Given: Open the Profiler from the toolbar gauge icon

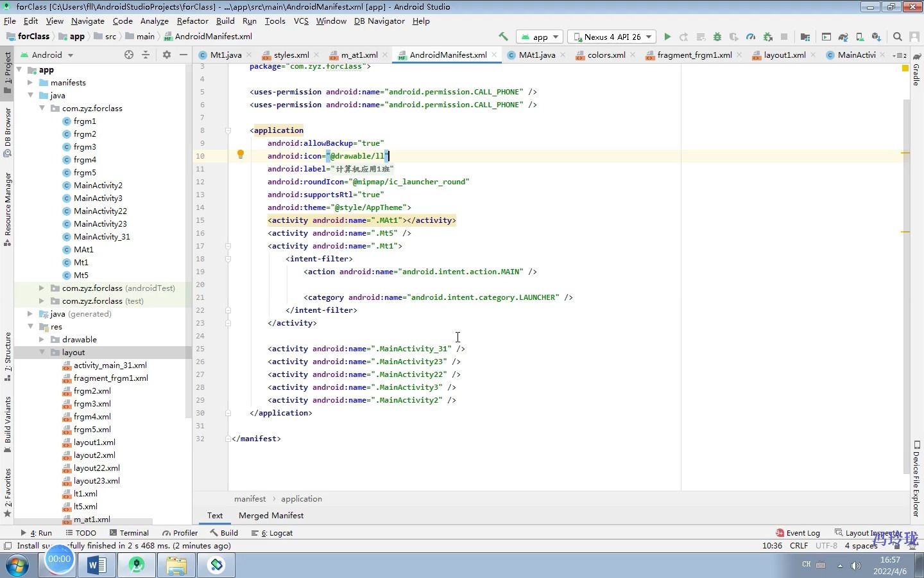Looking at the screenshot, I should [x=751, y=37].
